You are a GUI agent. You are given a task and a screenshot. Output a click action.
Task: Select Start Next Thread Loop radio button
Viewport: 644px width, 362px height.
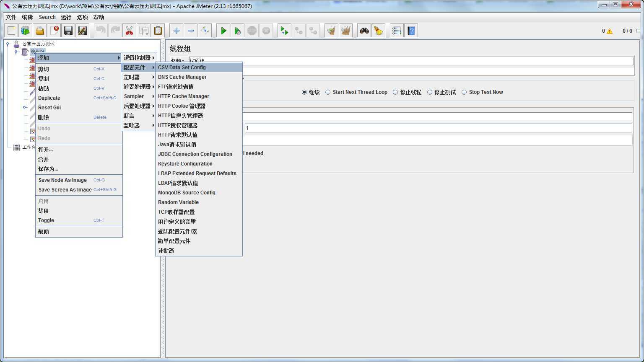pos(328,92)
